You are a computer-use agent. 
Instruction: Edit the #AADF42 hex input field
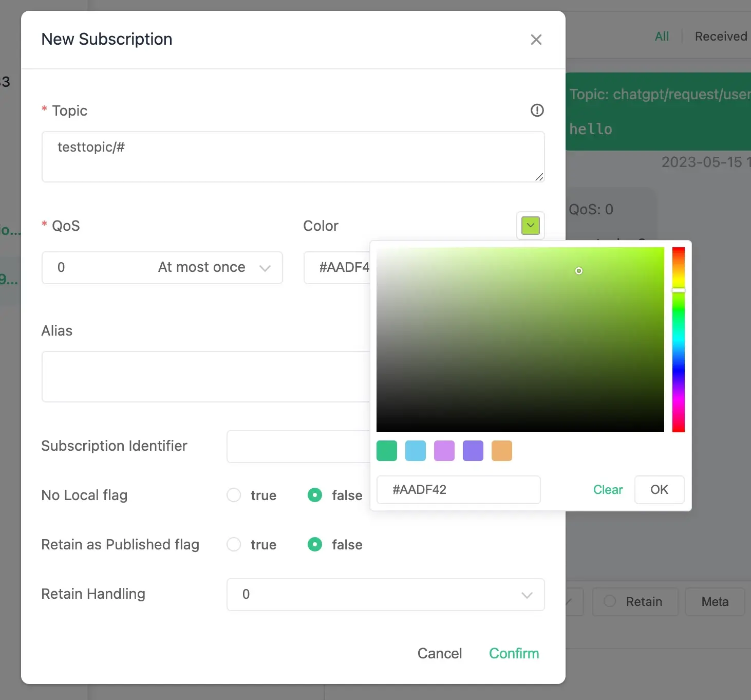click(458, 490)
